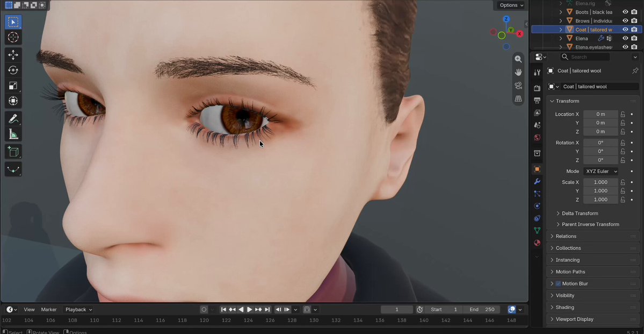
Task: Switch perspective/orthographic with grid gizmo
Action: 518,99
